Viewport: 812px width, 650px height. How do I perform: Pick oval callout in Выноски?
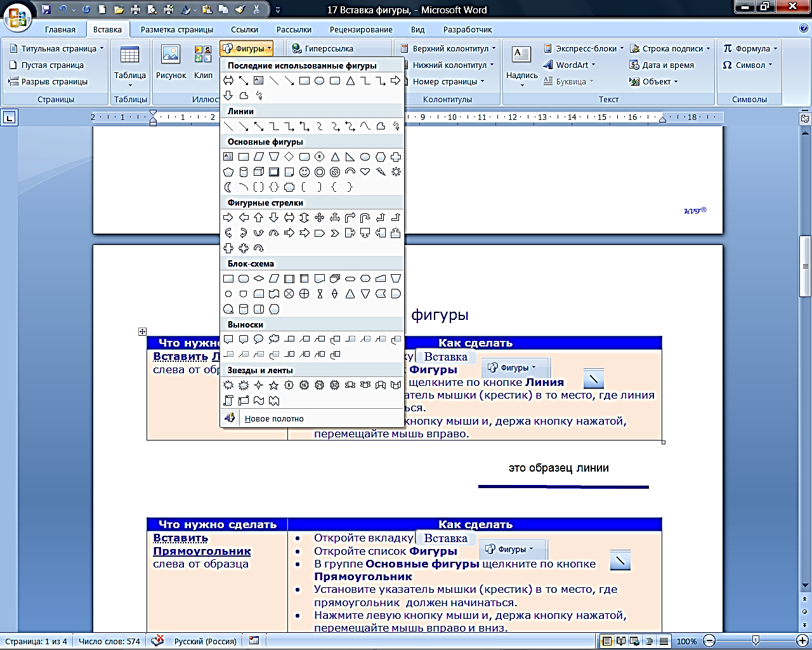259,340
